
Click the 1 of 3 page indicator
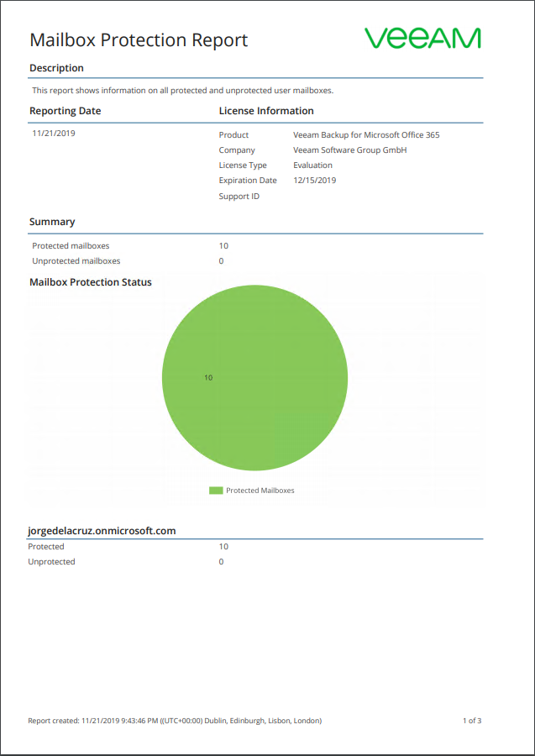pyautogui.click(x=472, y=721)
